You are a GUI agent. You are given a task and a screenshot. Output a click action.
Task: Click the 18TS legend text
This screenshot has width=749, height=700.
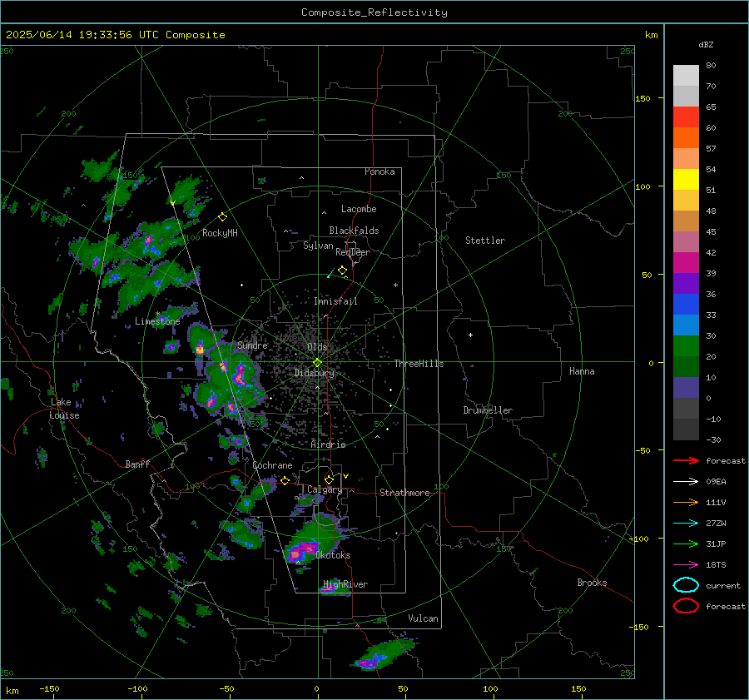tap(716, 565)
